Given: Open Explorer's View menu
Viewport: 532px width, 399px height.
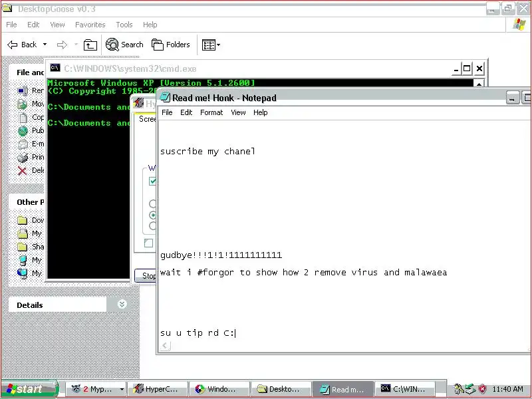Looking at the screenshot, I should (x=57, y=25).
